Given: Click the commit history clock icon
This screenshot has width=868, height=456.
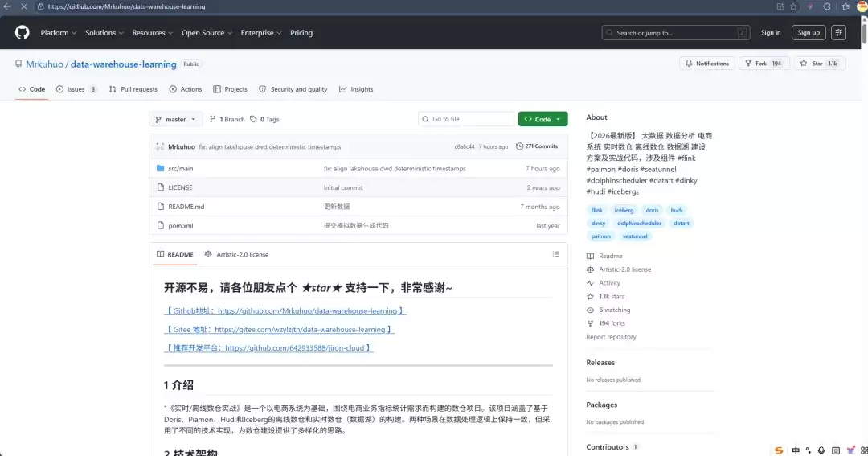Looking at the screenshot, I should [519, 146].
